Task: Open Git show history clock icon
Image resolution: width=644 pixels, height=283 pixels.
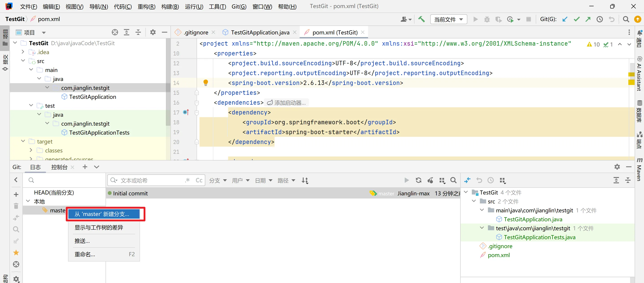Action: (600, 19)
